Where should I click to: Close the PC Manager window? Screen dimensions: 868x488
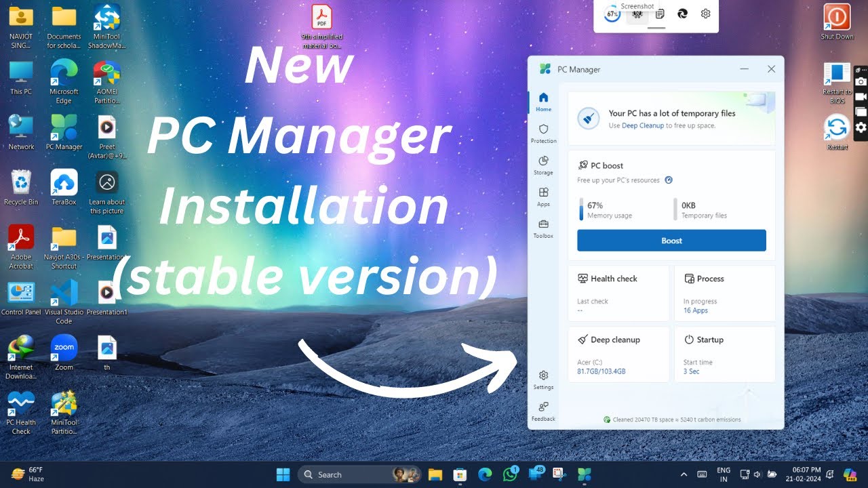[x=771, y=69]
